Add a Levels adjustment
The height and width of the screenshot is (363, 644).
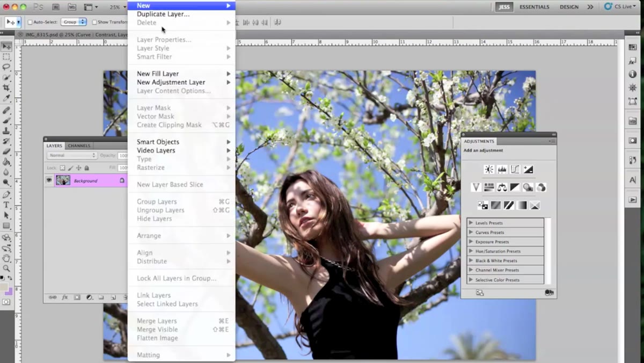pos(502,169)
